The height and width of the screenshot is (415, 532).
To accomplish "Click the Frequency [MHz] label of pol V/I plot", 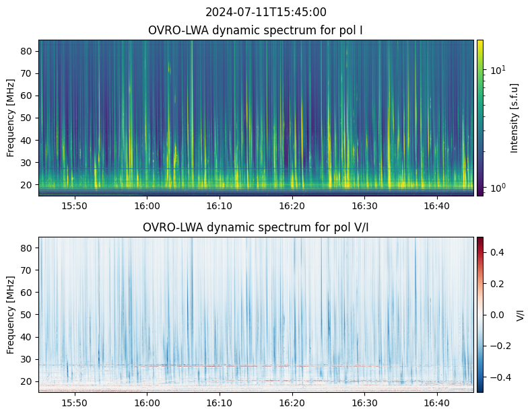I will [11, 315].
